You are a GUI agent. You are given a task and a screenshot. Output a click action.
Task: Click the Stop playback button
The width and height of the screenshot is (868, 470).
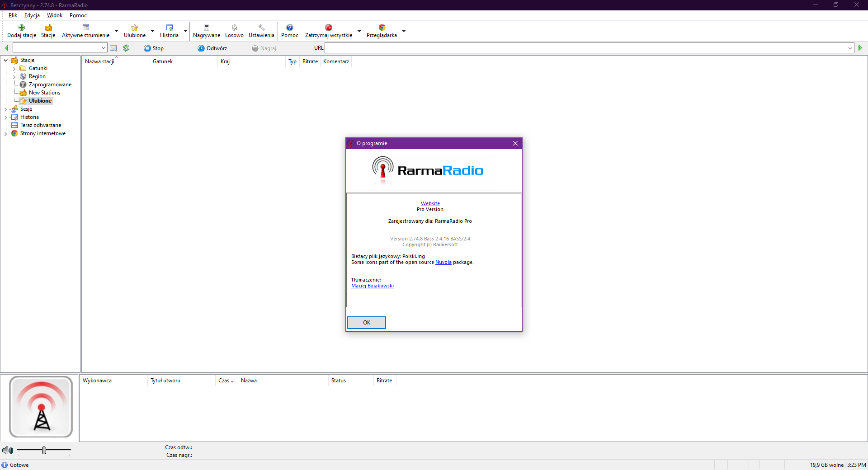[154, 48]
